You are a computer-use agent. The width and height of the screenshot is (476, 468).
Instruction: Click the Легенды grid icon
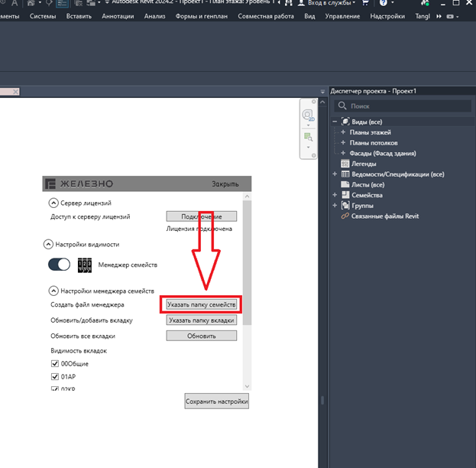(x=345, y=164)
